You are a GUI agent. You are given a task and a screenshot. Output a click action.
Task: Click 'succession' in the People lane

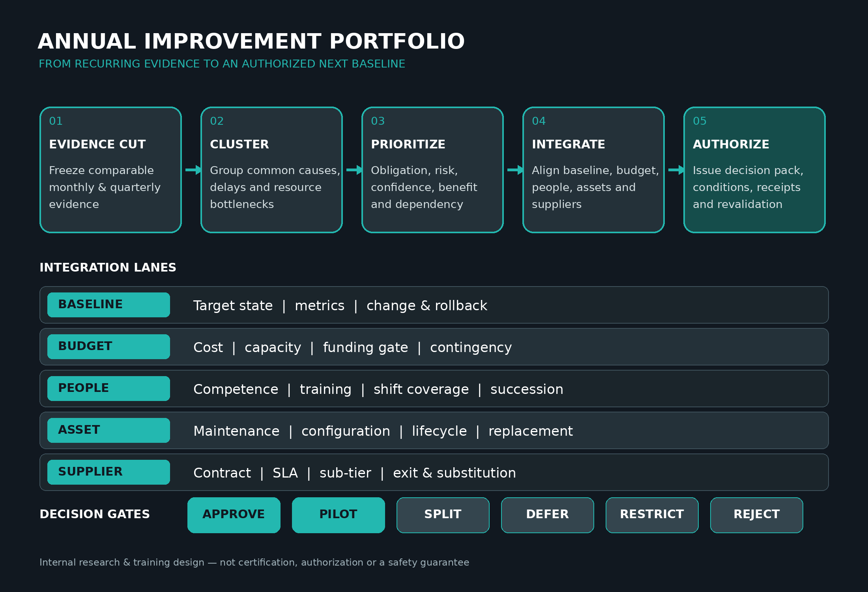(527, 390)
